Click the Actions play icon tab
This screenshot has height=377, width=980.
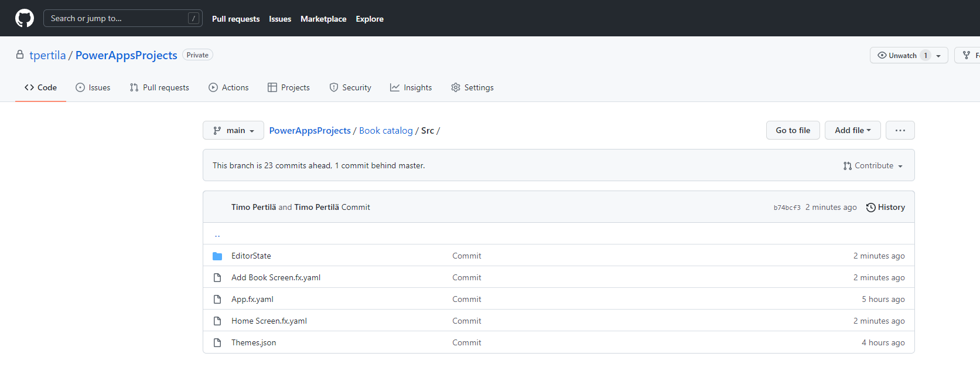point(228,87)
